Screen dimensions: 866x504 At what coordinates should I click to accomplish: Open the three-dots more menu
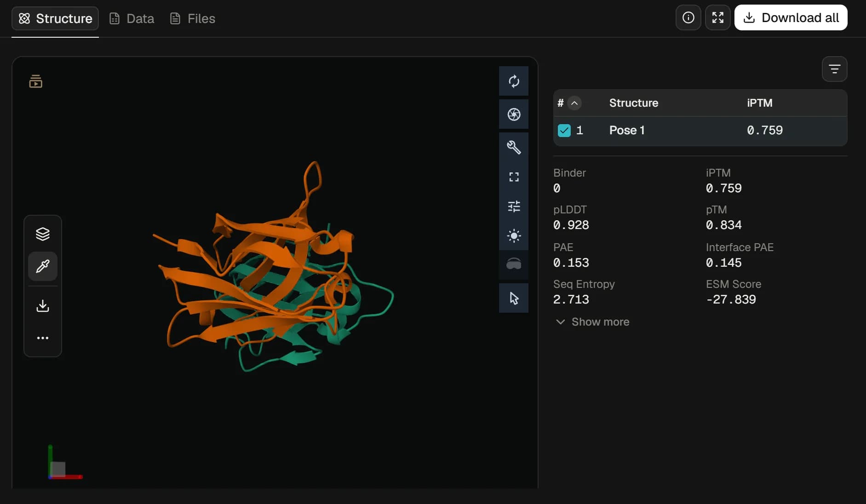pos(43,338)
